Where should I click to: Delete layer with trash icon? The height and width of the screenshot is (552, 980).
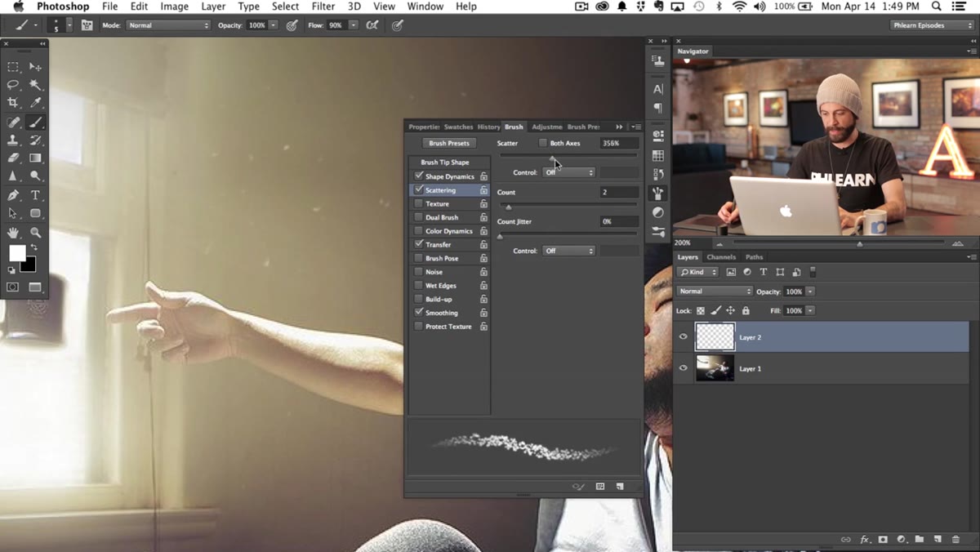pos(955,540)
